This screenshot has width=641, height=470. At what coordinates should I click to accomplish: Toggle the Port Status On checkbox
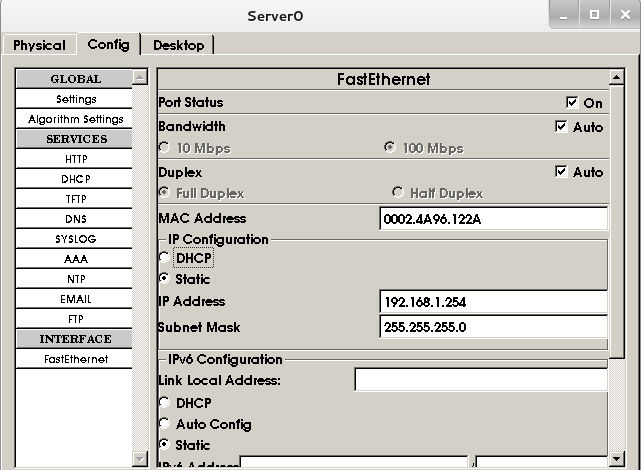tap(572, 103)
